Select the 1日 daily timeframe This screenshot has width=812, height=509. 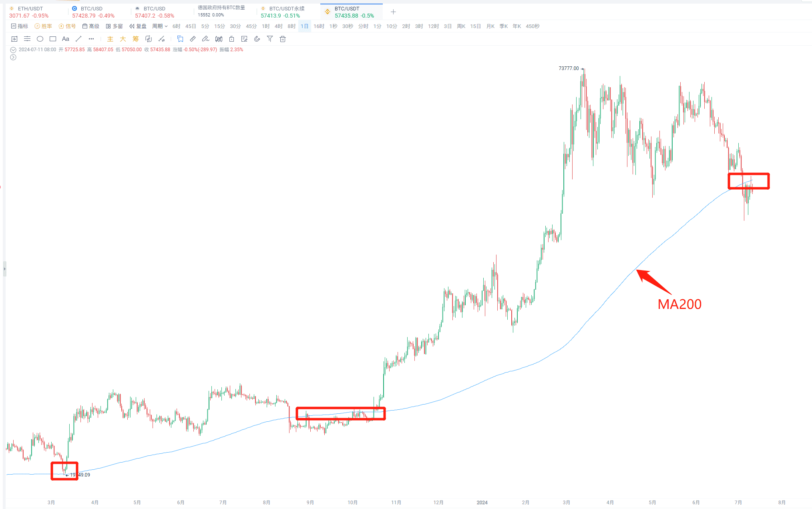click(x=305, y=26)
